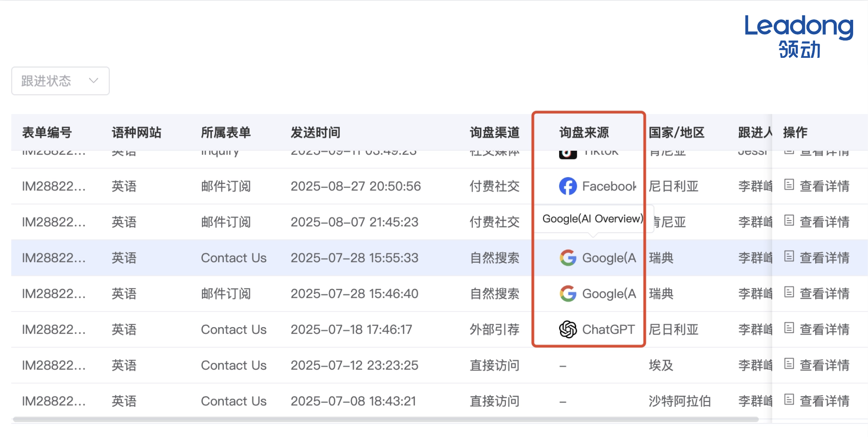868x437 pixels.
Task: Click the Google icon in the 15:46:40 row
Action: 568,294
